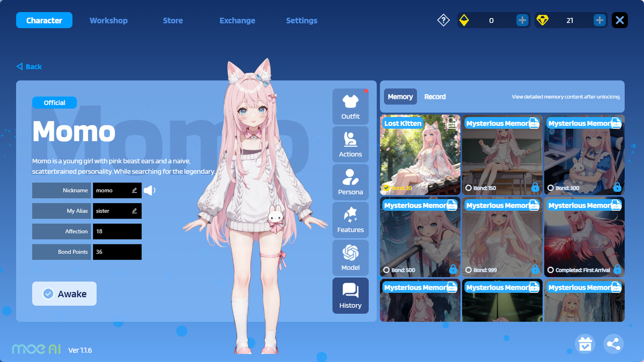Open the Workshop section
Image resolution: width=644 pixels, height=362 pixels.
(108, 20)
